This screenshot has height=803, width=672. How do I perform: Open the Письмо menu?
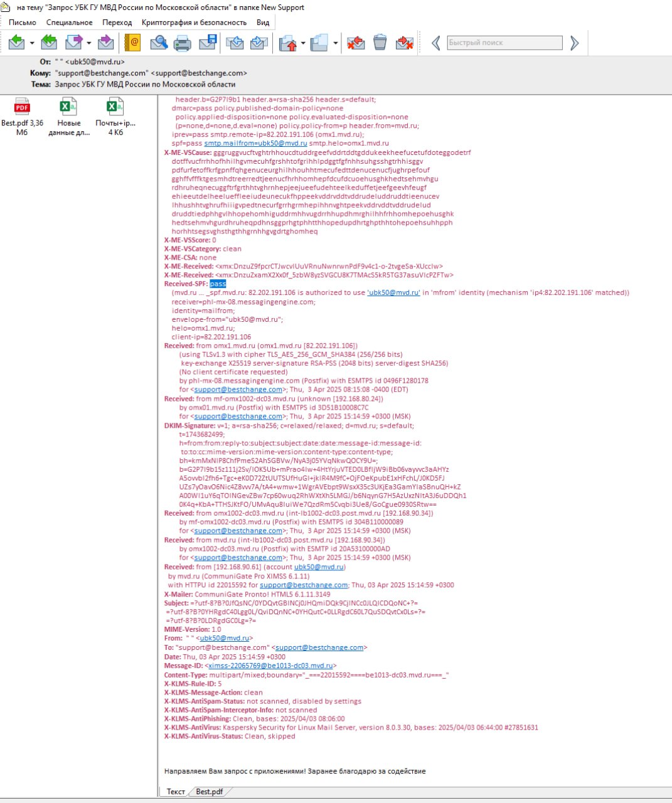coord(23,23)
